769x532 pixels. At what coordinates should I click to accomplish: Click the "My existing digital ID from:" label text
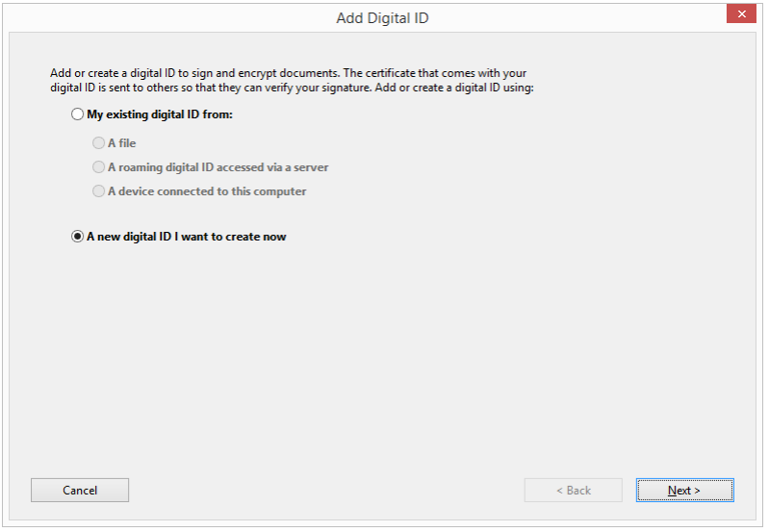(x=160, y=114)
